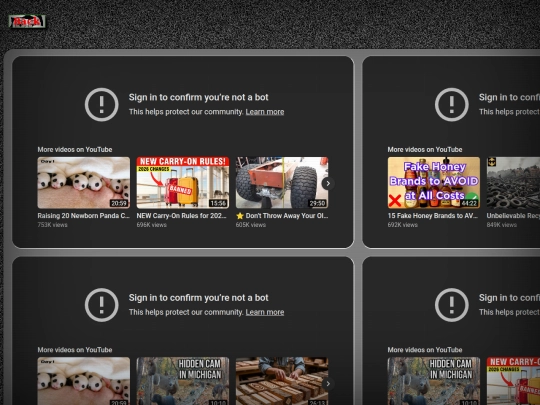The width and height of the screenshot is (540, 405).
Task: Click 'Sign in to confirm' heading above wood blocks panel
Action: pyautogui.click(x=198, y=298)
